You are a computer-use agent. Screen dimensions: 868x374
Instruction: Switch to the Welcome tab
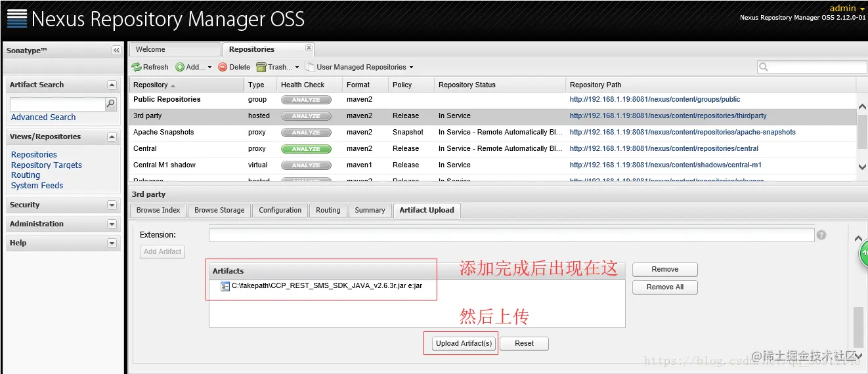[x=175, y=49]
